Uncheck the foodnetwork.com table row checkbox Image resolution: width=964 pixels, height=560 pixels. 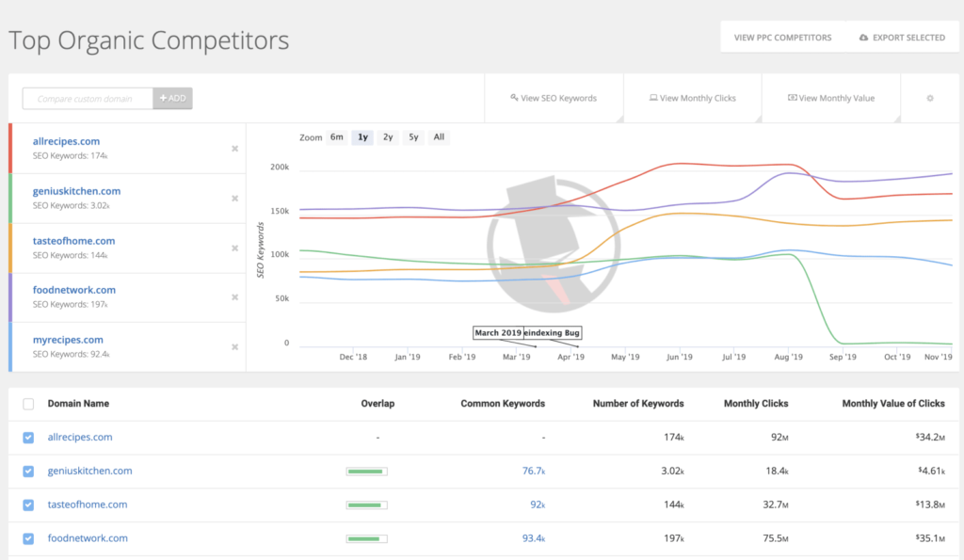tap(28, 538)
